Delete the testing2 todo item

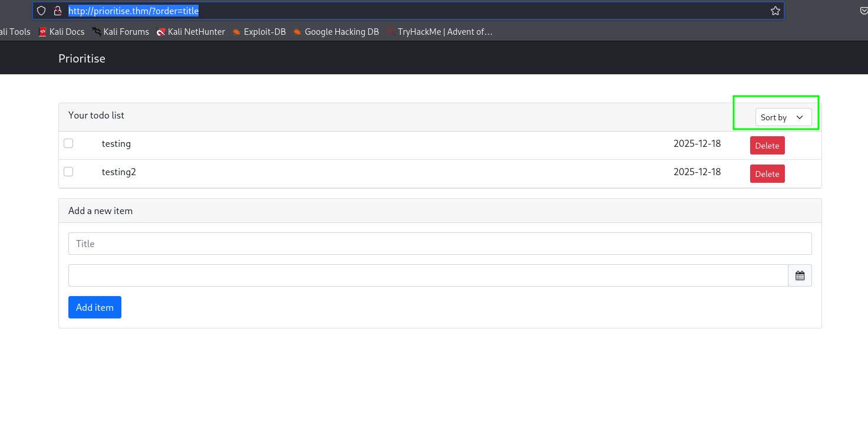tap(767, 174)
